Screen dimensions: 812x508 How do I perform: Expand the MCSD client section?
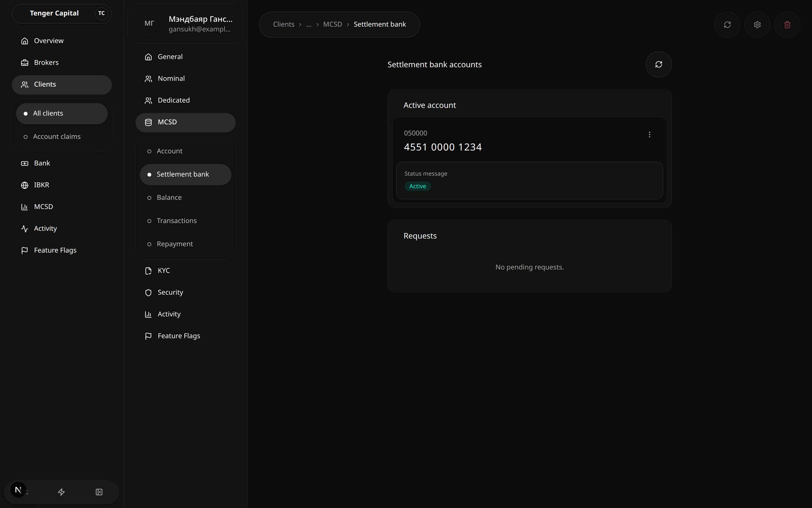[x=185, y=122]
